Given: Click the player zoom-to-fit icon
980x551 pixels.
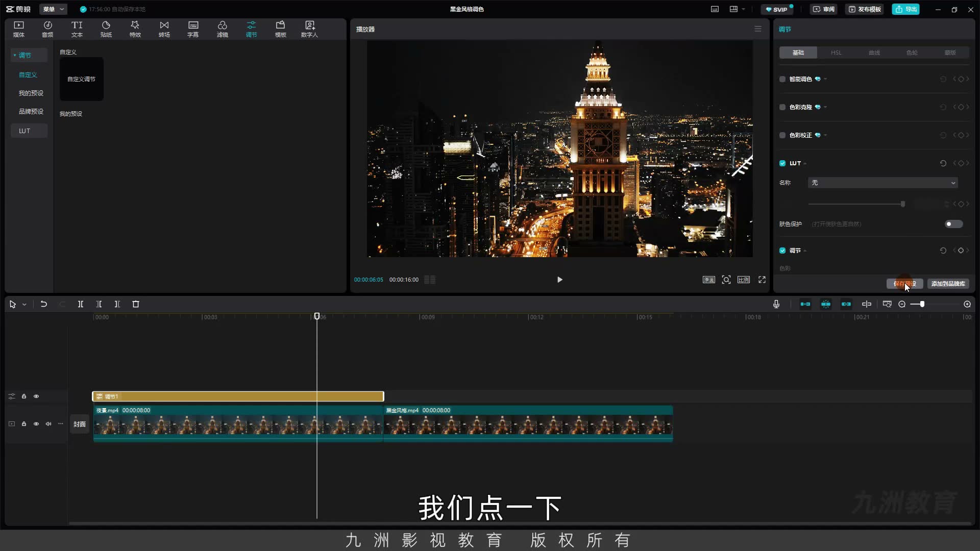Looking at the screenshot, I should click(726, 280).
